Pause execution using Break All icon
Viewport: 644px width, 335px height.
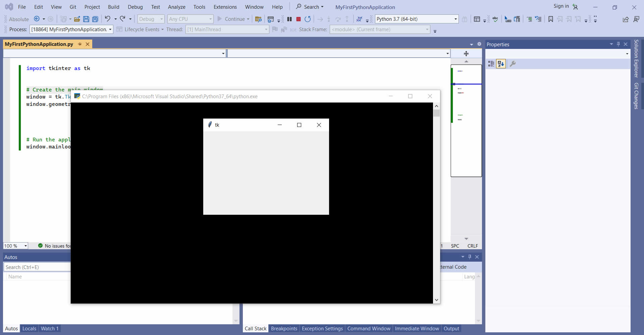click(289, 19)
